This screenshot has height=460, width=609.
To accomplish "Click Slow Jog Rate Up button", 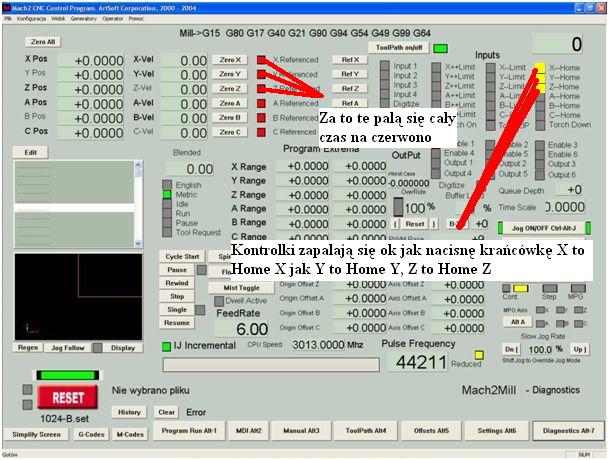I will pos(579,349).
